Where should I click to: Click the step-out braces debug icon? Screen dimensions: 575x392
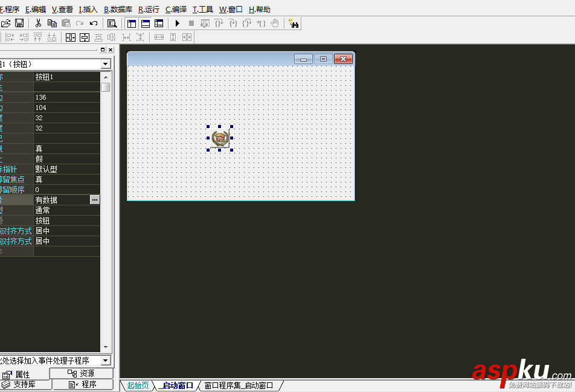[x=247, y=24]
